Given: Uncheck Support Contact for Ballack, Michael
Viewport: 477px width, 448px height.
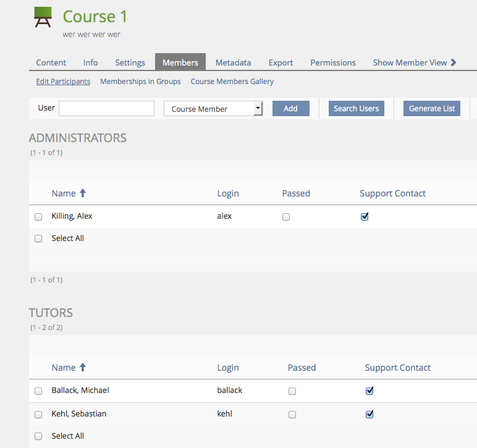Looking at the screenshot, I should tap(369, 391).
